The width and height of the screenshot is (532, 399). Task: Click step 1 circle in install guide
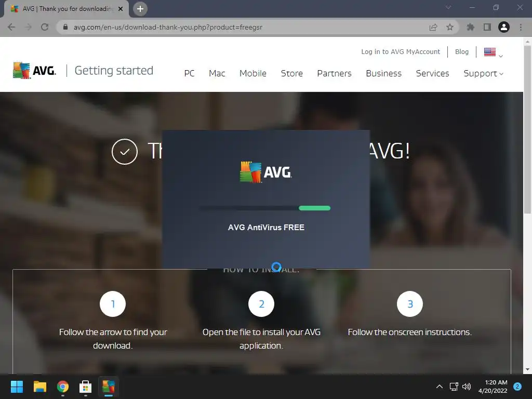pos(113,303)
